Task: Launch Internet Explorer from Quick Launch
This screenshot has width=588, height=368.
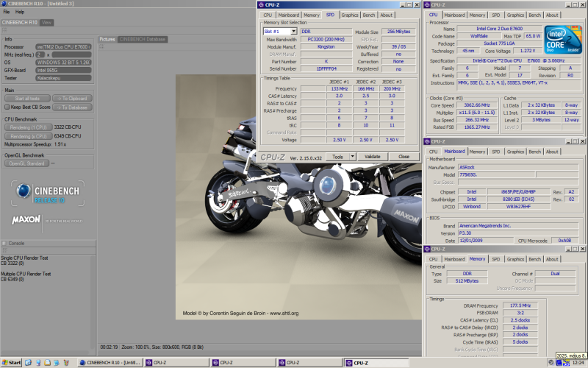Action: pos(28,362)
